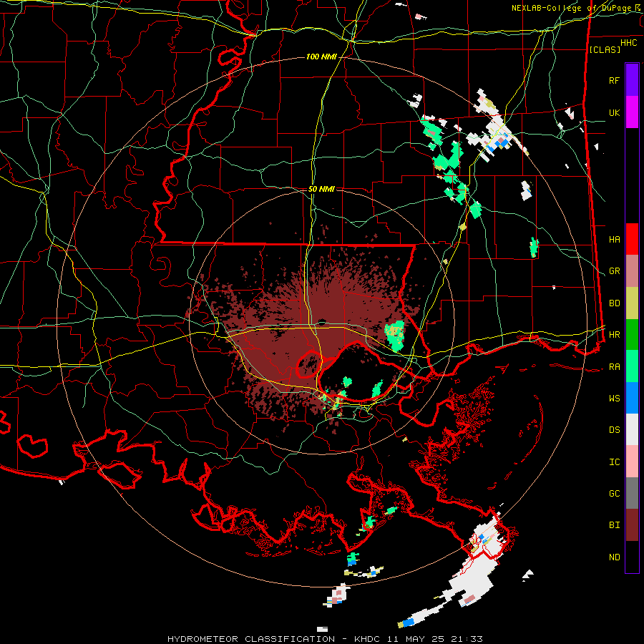Click the ND black legend swatch
Image resolution: width=644 pixels, height=644 pixels.
632,557
